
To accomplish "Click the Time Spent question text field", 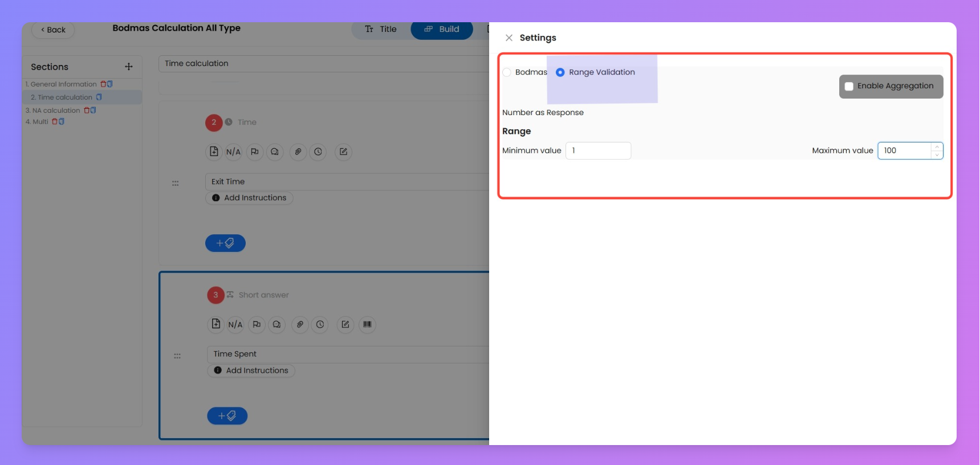I will click(x=348, y=354).
